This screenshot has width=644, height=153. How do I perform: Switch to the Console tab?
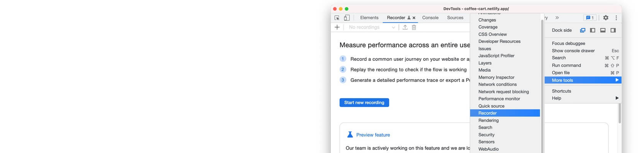click(x=430, y=18)
